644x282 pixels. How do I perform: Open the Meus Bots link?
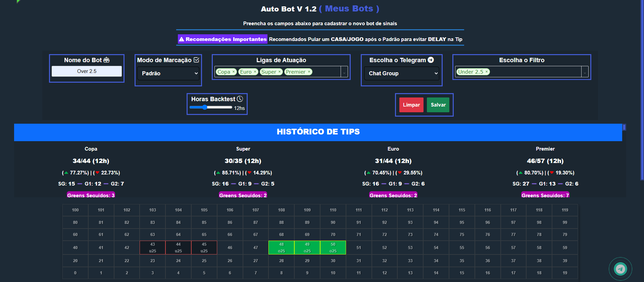click(x=349, y=9)
